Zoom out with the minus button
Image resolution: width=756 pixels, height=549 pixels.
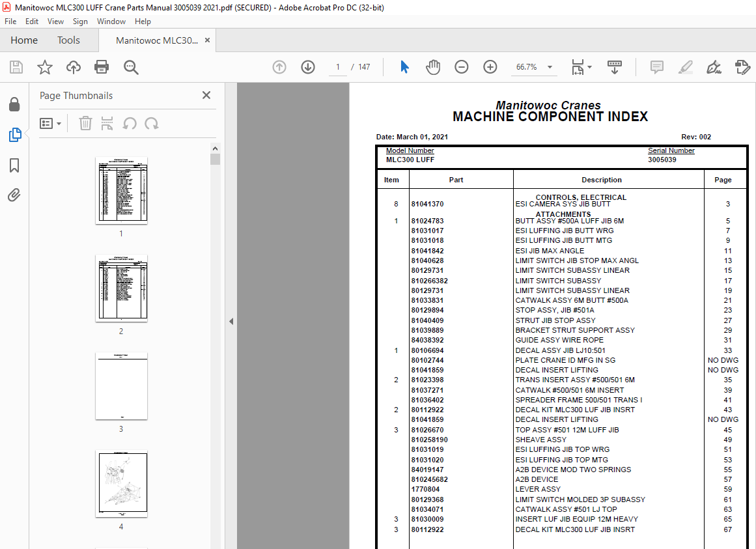(x=462, y=67)
